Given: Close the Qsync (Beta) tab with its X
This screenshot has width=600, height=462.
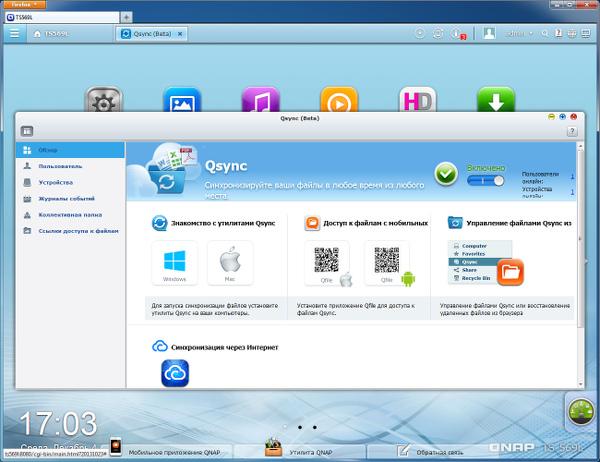Looking at the screenshot, I should (x=180, y=34).
